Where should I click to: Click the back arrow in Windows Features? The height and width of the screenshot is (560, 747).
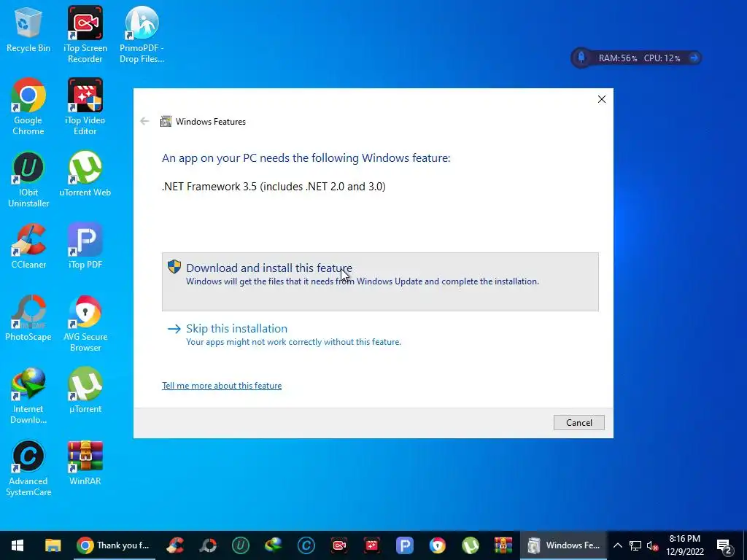(145, 122)
